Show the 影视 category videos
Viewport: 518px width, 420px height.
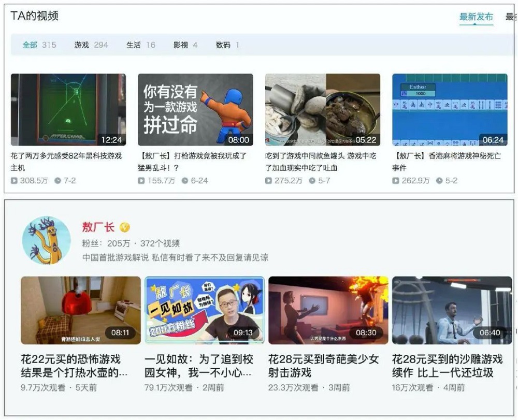click(x=185, y=45)
